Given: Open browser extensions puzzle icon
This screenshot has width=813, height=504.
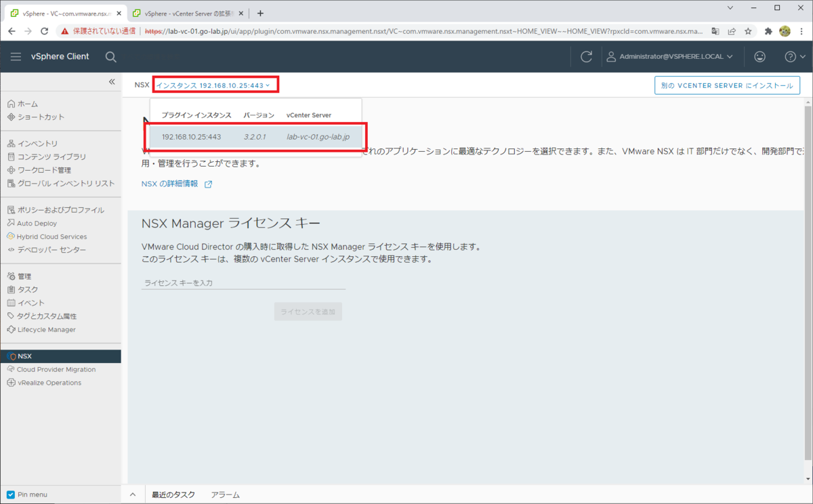Looking at the screenshot, I should coord(768,31).
